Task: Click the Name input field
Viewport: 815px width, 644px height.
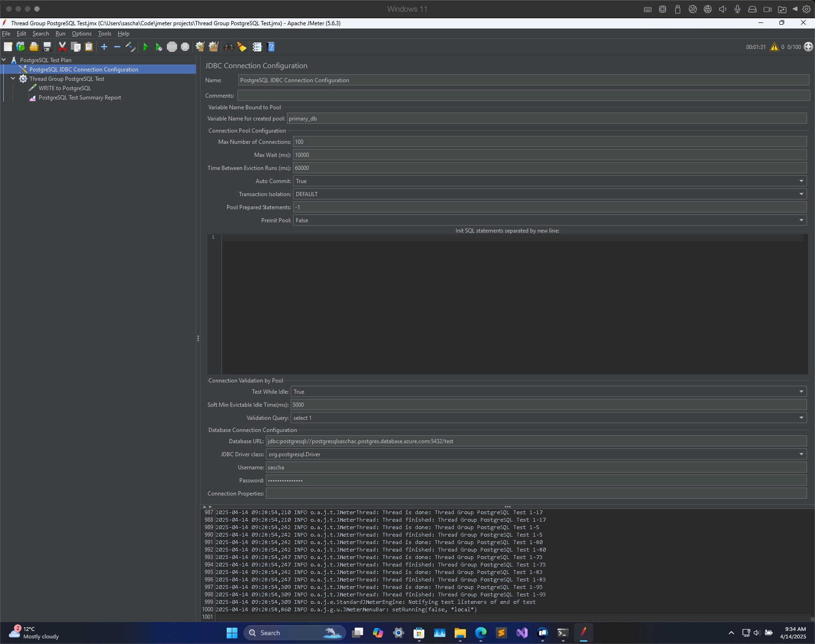Action: tap(523, 80)
